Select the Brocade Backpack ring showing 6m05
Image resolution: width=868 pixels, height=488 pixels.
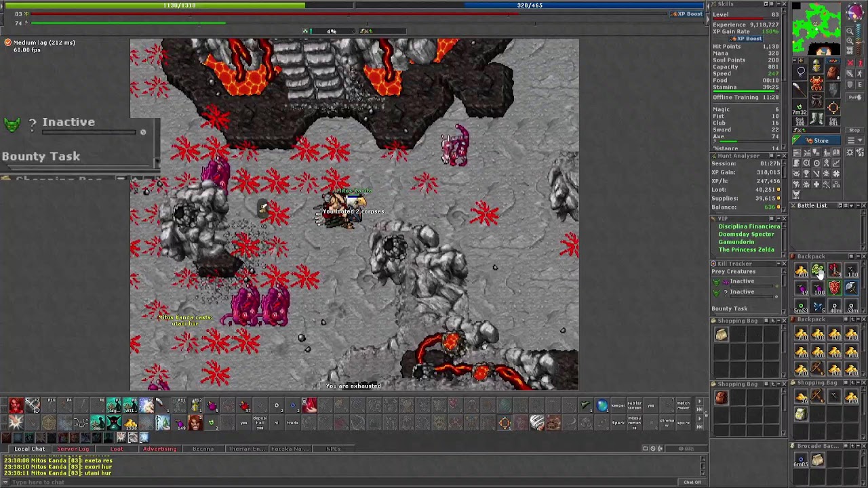point(801,461)
